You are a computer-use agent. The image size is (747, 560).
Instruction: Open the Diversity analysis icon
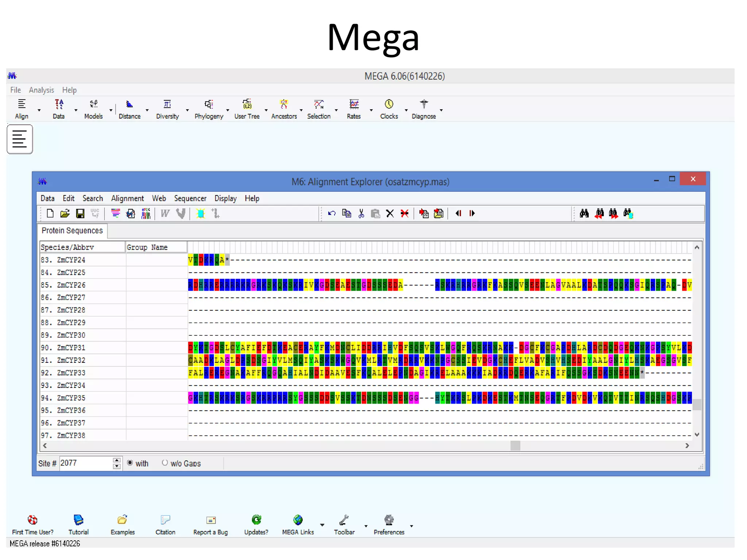click(167, 109)
